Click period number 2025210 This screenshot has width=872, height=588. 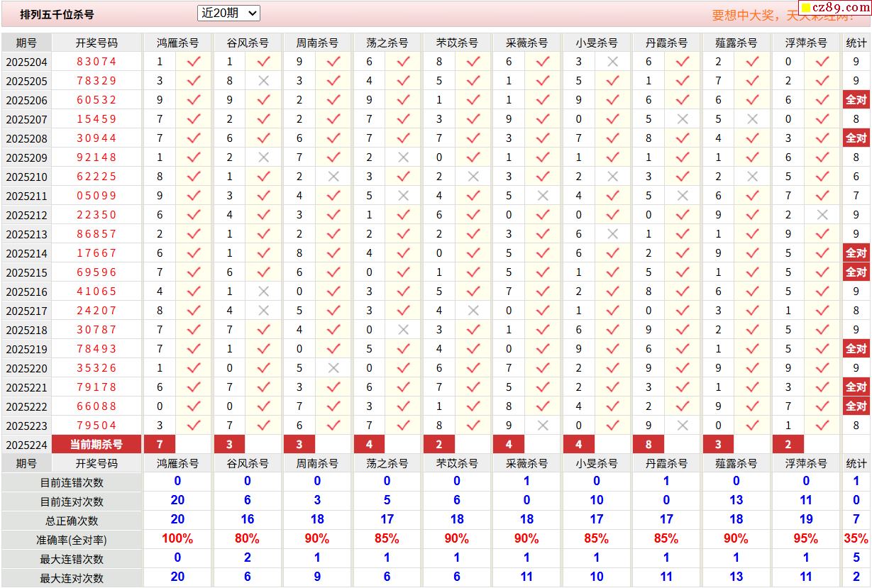pos(26,177)
